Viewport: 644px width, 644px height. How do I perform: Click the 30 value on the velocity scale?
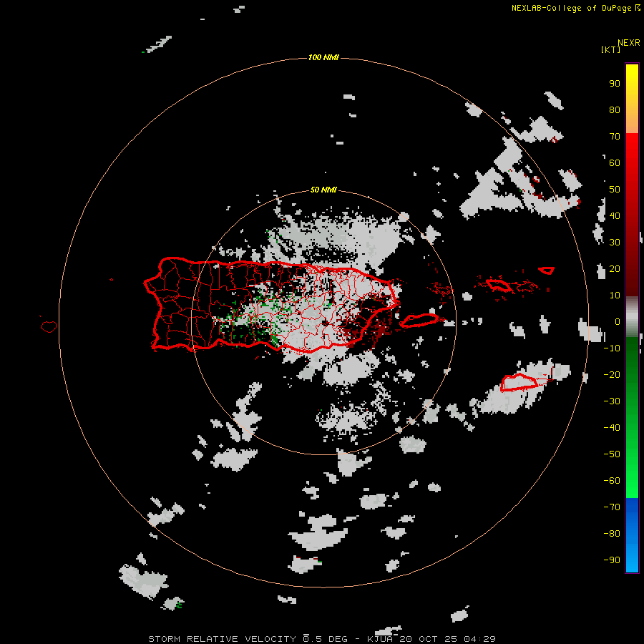615,243
